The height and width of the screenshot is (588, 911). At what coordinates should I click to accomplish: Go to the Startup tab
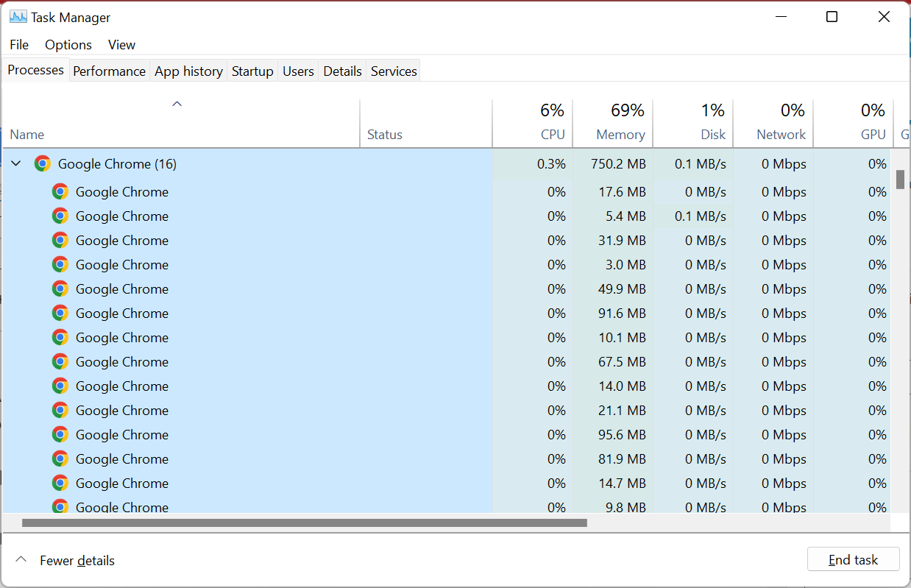252,71
